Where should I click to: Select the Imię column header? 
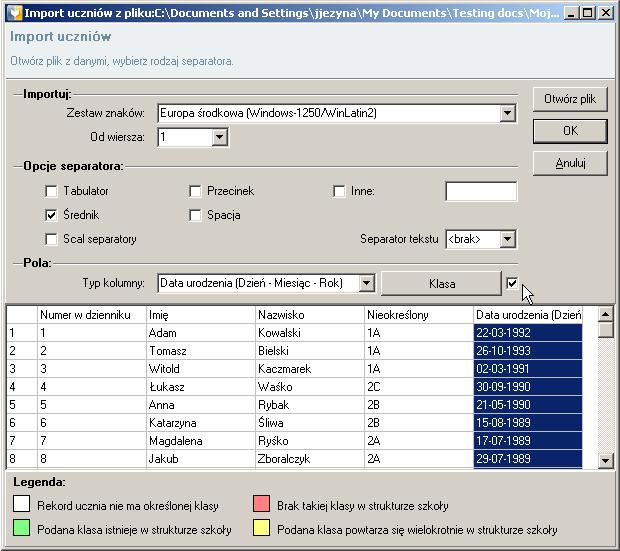pos(201,315)
